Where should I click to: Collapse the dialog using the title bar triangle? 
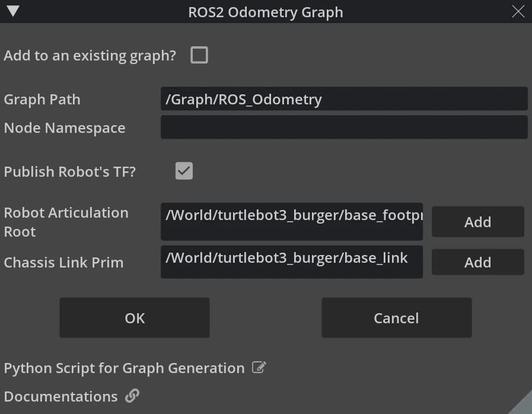[13, 11]
